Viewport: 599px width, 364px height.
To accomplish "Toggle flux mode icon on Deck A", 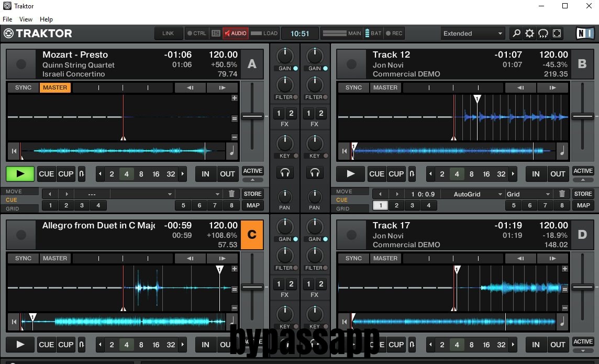I will [81, 174].
